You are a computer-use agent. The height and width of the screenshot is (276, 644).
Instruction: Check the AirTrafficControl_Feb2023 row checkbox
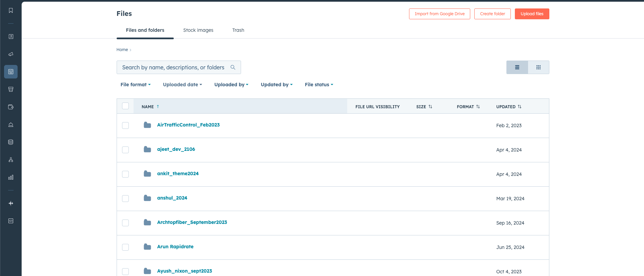tap(125, 125)
